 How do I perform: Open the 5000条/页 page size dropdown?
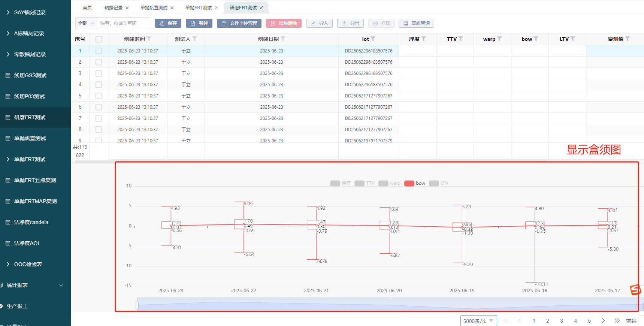(478, 321)
